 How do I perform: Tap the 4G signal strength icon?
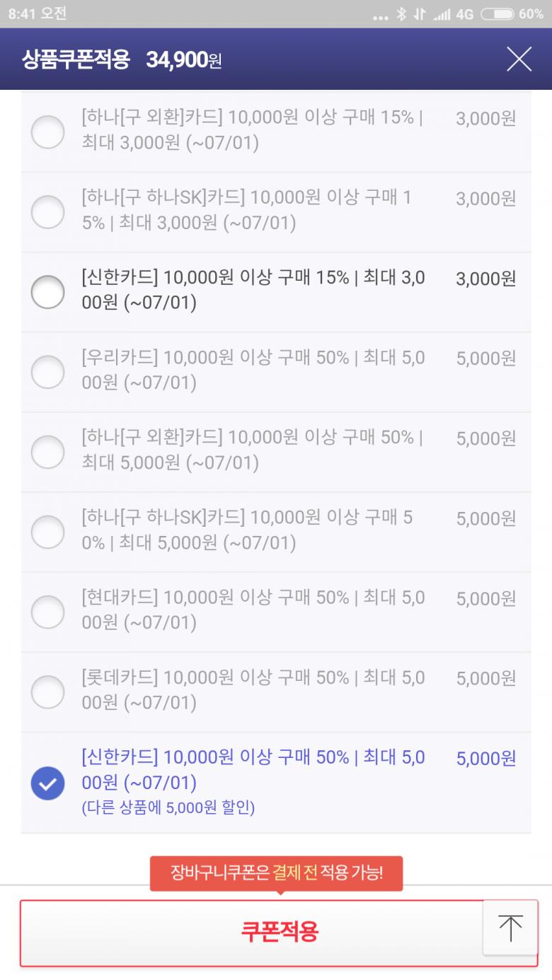tap(442, 14)
